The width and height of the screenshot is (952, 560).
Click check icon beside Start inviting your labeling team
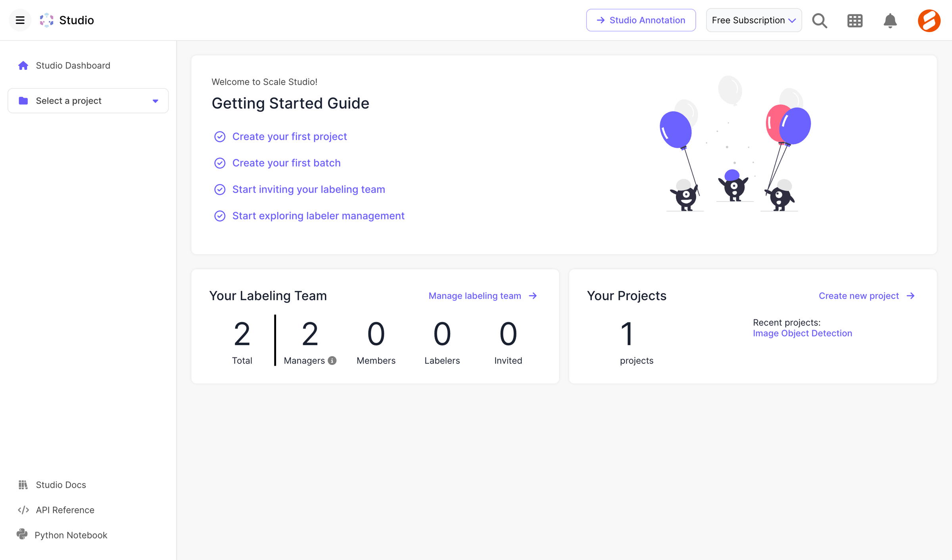point(220,190)
